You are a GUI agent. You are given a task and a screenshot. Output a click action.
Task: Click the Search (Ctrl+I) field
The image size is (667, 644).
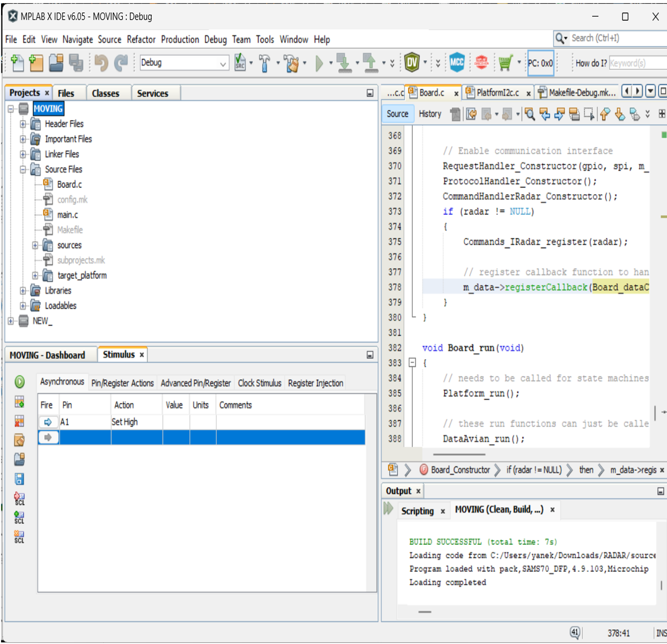pyautogui.click(x=618, y=38)
